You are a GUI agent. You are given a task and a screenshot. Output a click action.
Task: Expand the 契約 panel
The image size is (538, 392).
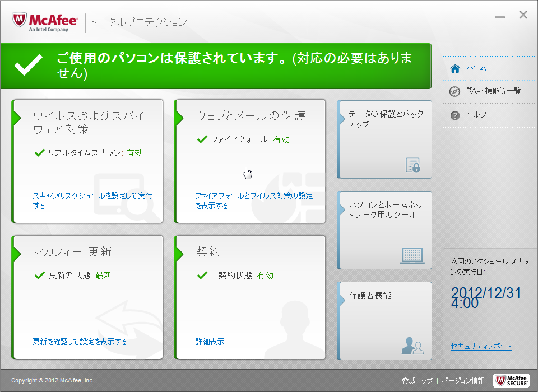(x=208, y=252)
